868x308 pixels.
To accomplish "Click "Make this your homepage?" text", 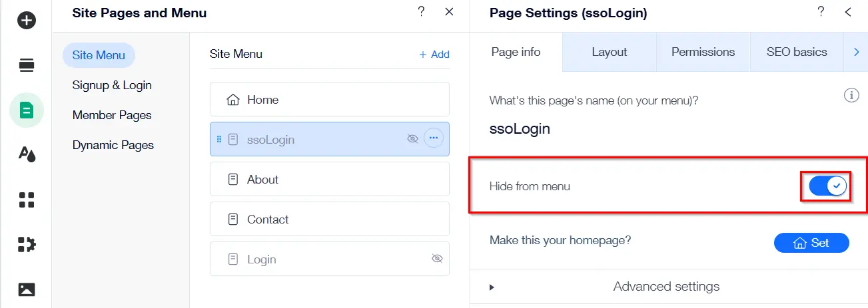I will (560, 240).
